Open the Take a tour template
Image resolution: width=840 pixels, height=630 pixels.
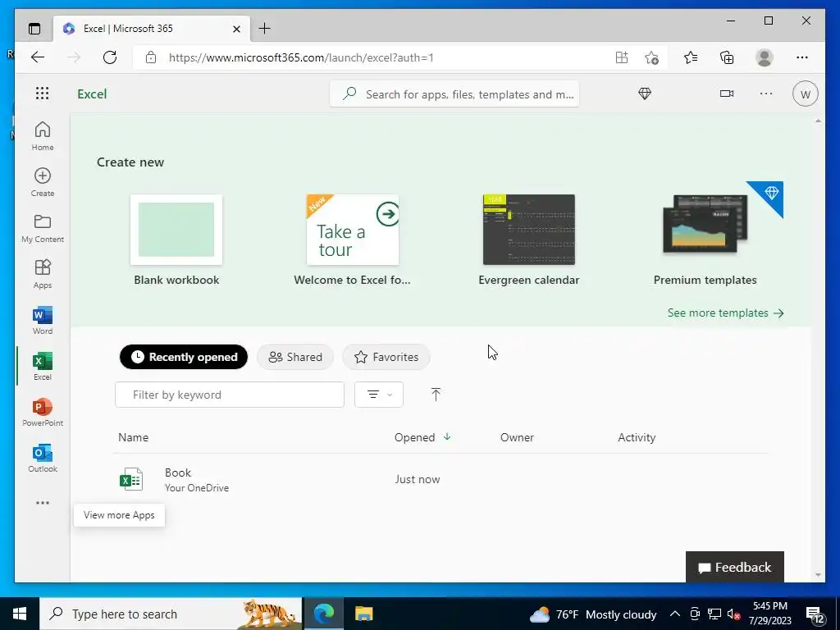[x=353, y=240]
